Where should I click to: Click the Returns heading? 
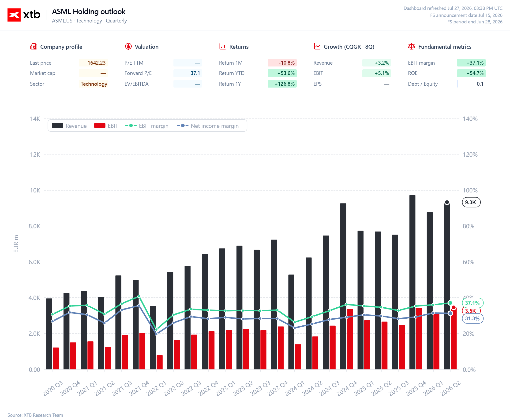(239, 47)
